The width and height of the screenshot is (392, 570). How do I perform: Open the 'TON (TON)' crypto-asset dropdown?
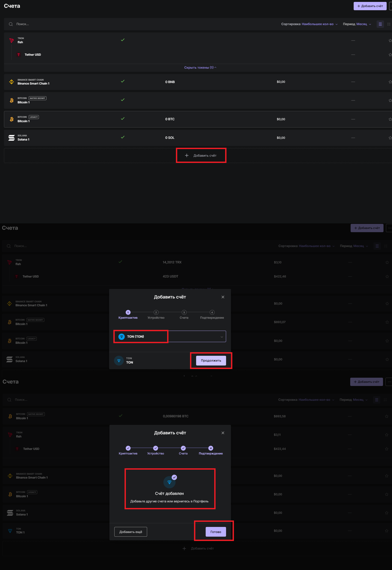[170, 337]
